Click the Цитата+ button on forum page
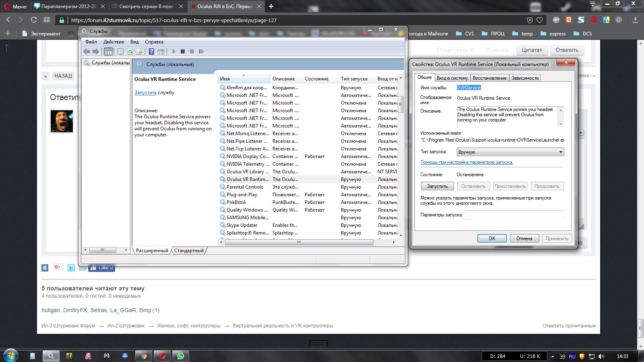 [532, 50]
